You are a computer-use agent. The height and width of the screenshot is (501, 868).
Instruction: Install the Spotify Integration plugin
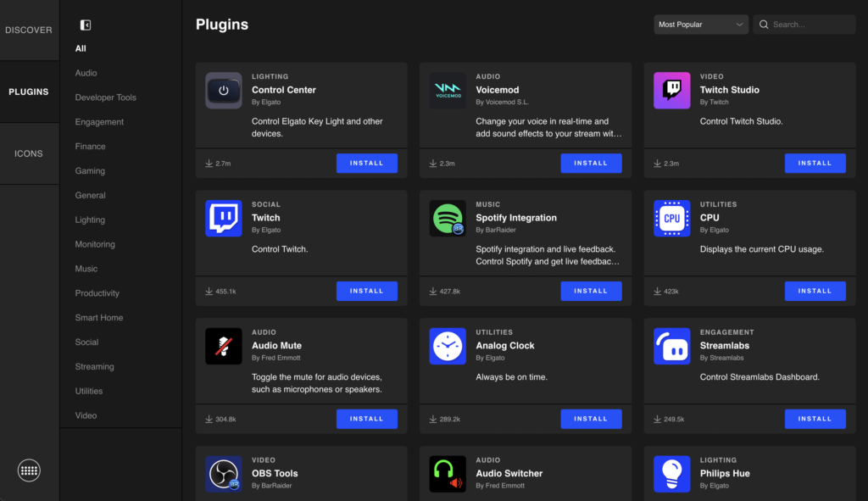point(591,291)
